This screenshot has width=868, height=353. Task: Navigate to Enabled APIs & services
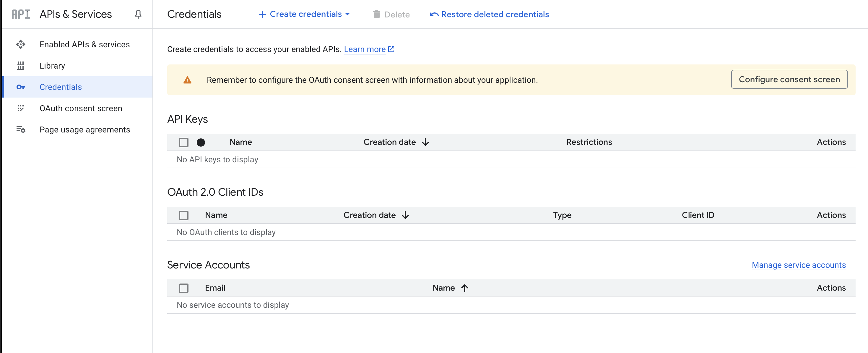84,44
